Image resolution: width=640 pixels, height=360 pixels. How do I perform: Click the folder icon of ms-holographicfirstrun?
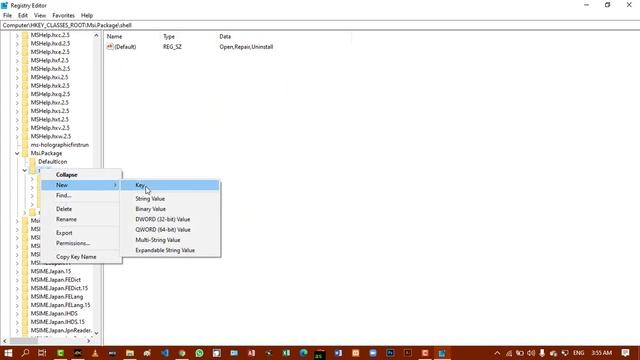(25, 145)
